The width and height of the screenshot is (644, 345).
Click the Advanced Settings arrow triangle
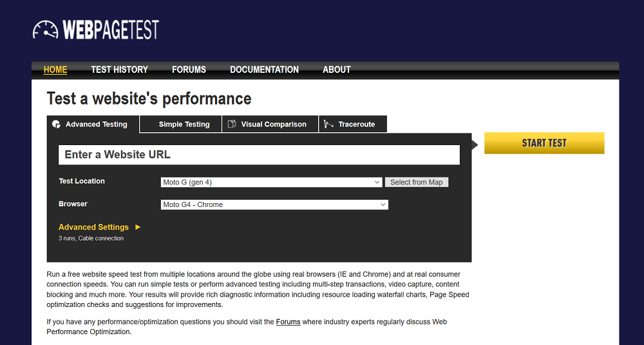tap(138, 227)
